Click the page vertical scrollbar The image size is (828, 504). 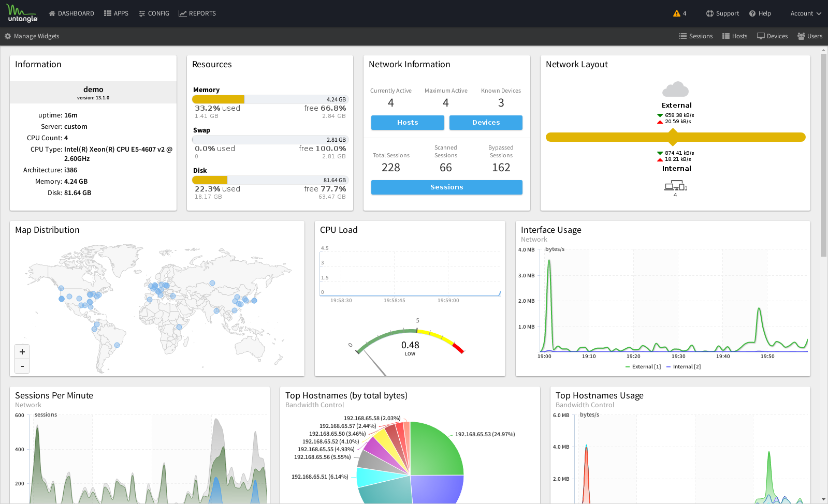pyautogui.click(x=823, y=155)
